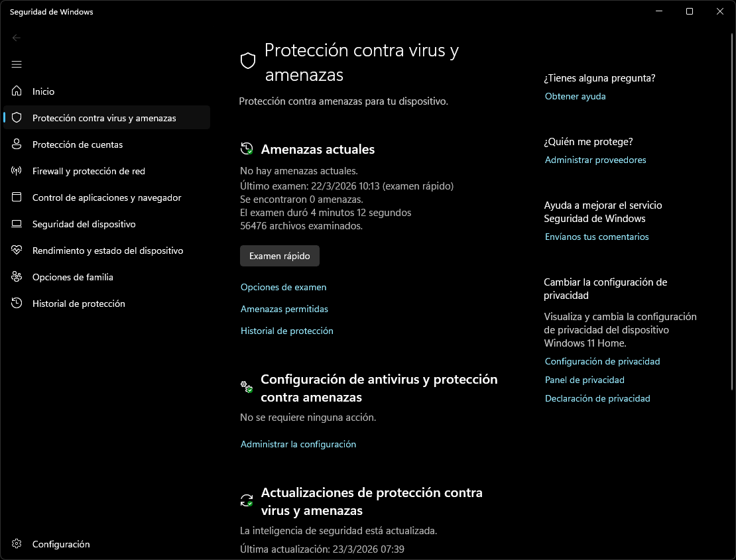View Amenazas permitidas
736x560 pixels.
(x=284, y=309)
